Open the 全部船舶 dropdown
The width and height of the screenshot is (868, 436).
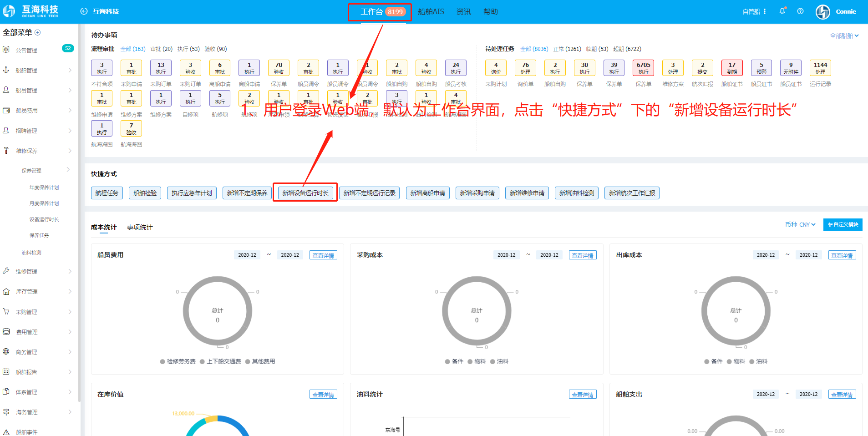click(844, 35)
